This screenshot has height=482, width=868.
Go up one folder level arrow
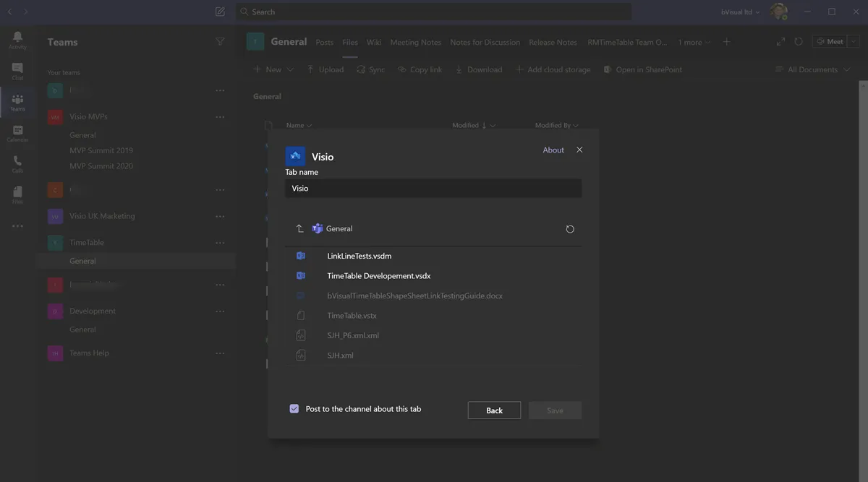tap(299, 228)
